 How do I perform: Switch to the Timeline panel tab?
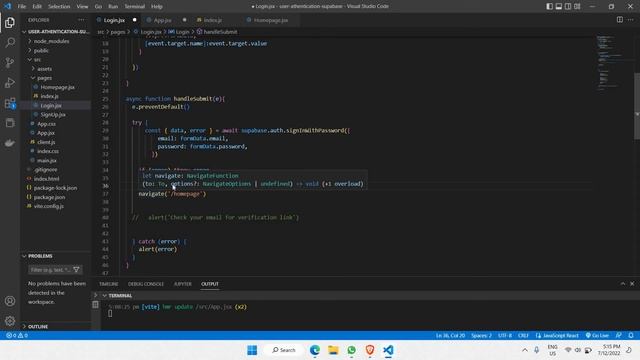pyautogui.click(x=109, y=284)
